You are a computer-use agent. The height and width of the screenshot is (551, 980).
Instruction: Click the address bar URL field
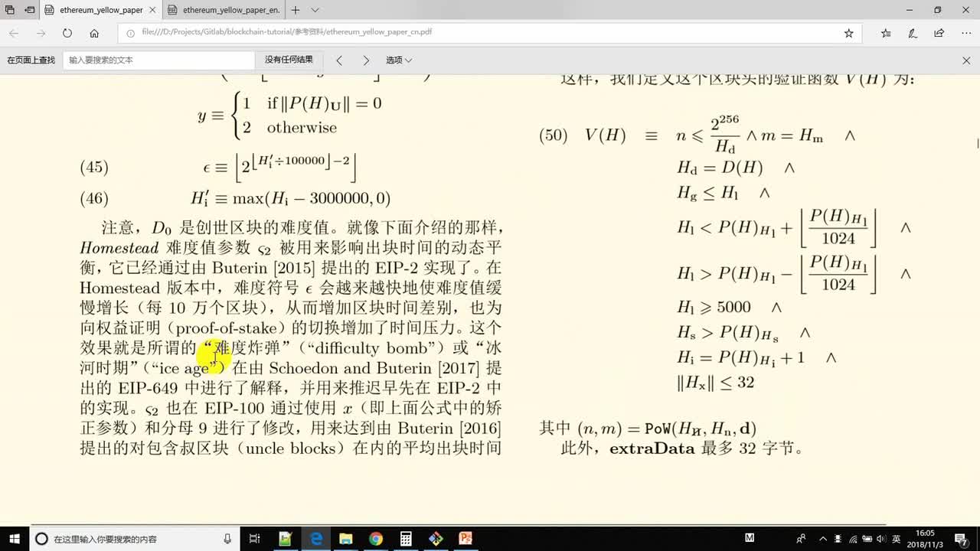pyautogui.click(x=490, y=33)
